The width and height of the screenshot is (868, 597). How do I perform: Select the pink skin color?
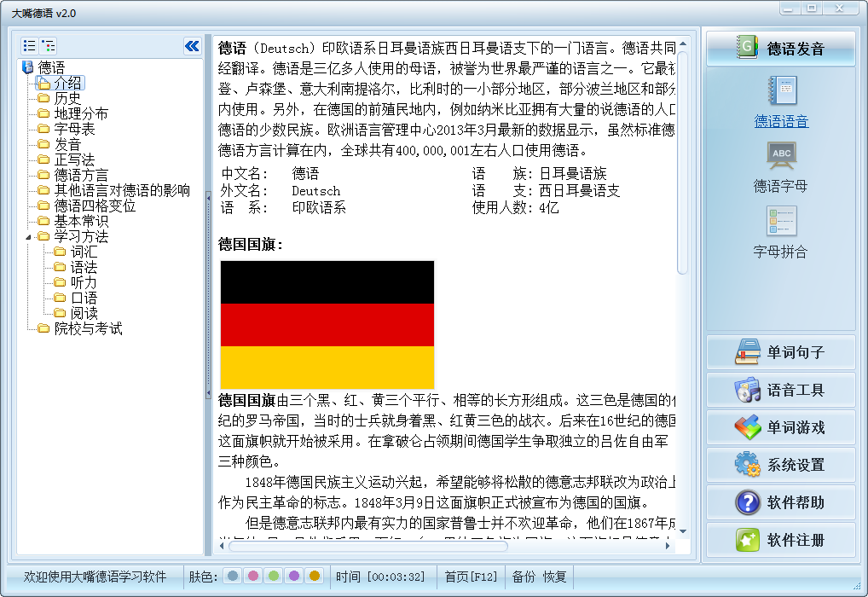[x=253, y=577]
